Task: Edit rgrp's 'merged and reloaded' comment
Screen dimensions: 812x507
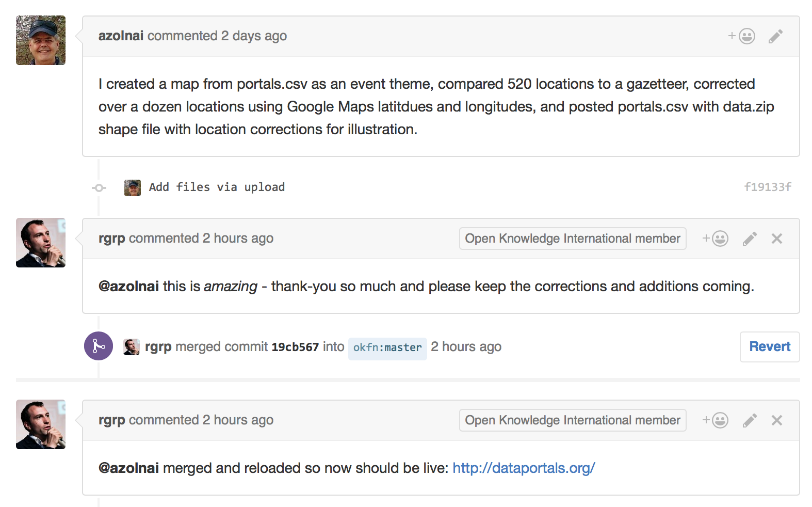Action: [750, 420]
